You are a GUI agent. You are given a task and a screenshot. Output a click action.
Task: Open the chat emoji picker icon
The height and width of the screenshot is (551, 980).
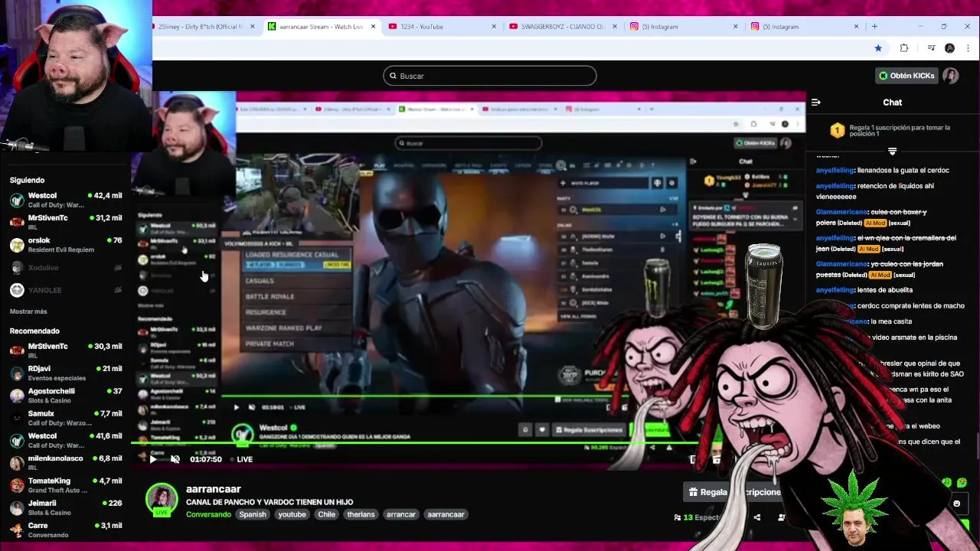[x=956, y=503]
